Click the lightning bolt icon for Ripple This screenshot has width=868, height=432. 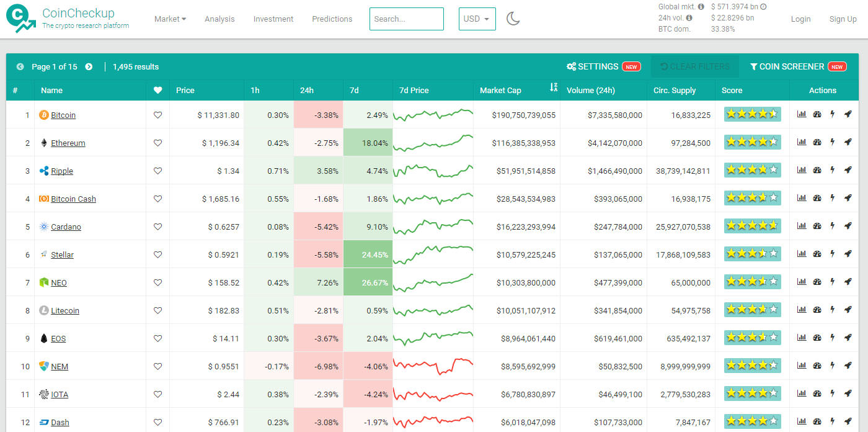(833, 170)
